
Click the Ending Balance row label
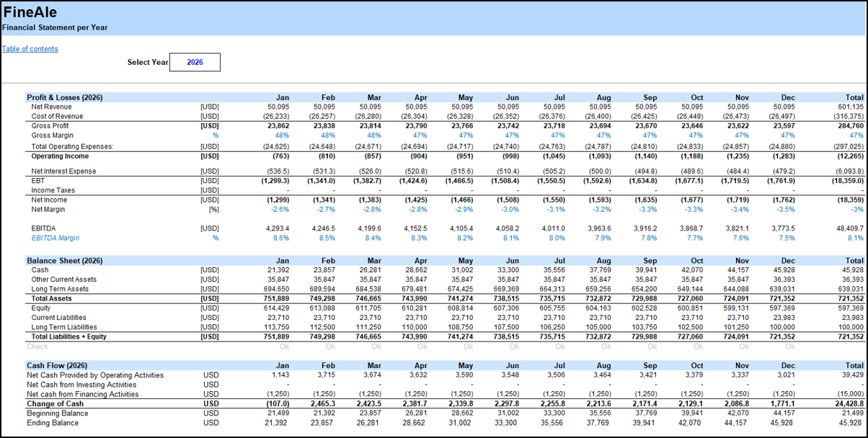click(53, 423)
